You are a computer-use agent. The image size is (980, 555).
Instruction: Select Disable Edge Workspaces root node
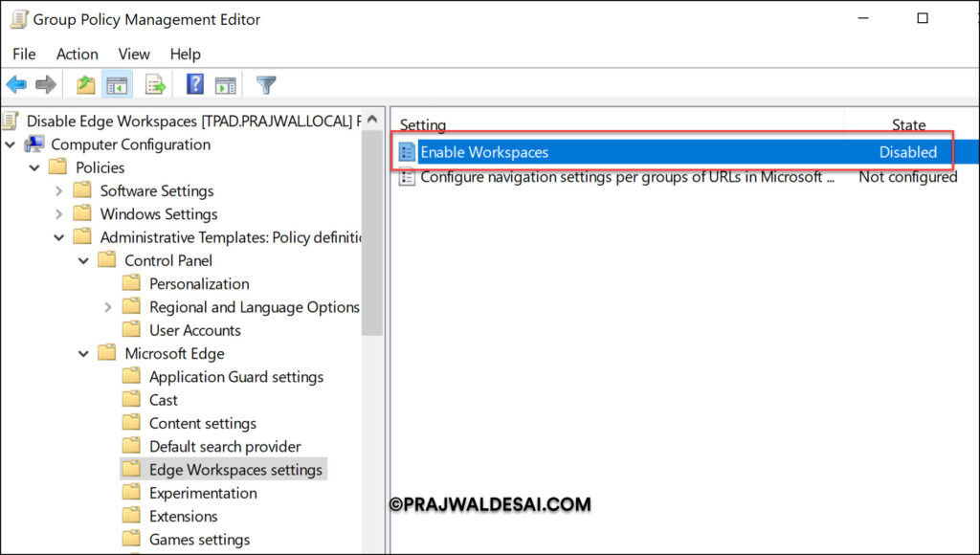(x=193, y=121)
